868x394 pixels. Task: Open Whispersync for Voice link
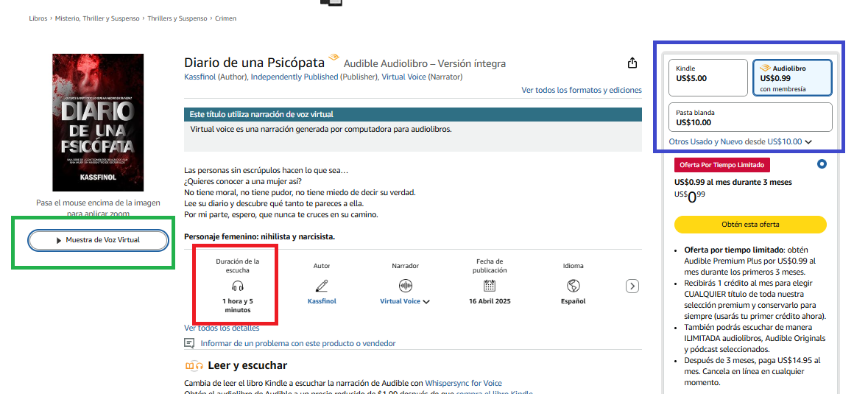[463, 383]
